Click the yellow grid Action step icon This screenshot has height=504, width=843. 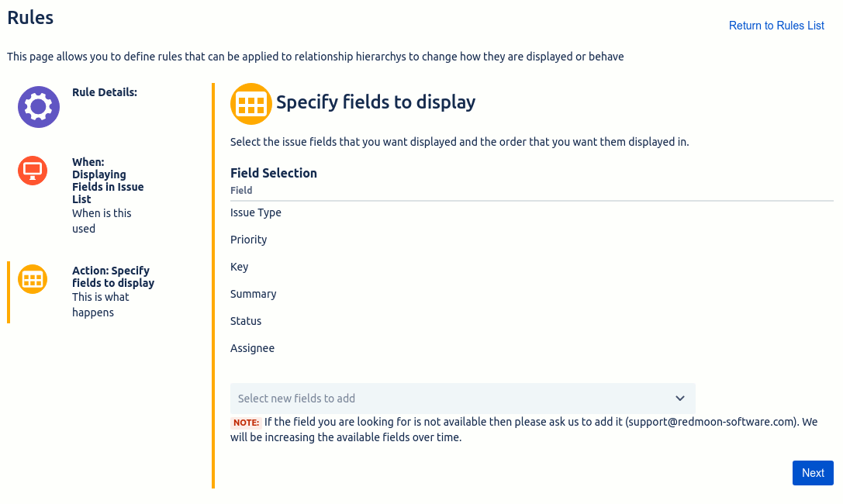click(x=33, y=279)
